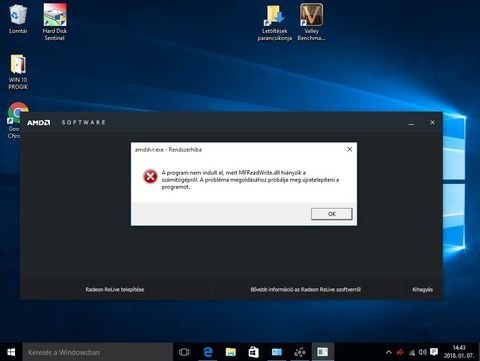Launch Microsoft Edge from the taskbar
This screenshot has width=480, height=361.
(x=208, y=352)
